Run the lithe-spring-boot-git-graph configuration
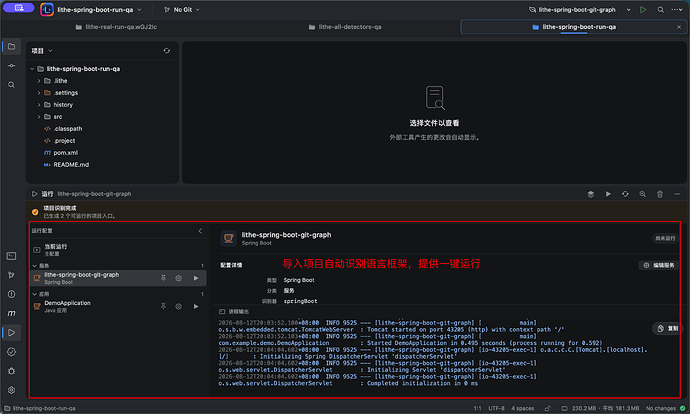 coord(196,278)
